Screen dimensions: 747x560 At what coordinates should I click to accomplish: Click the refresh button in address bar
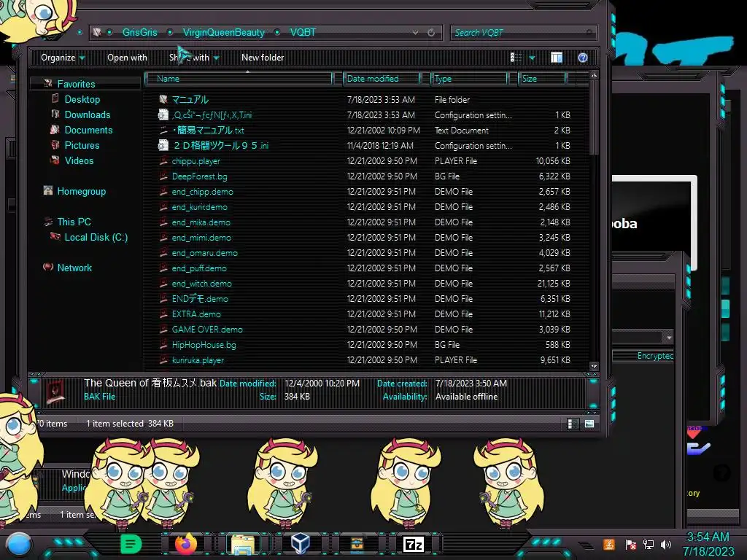click(431, 32)
